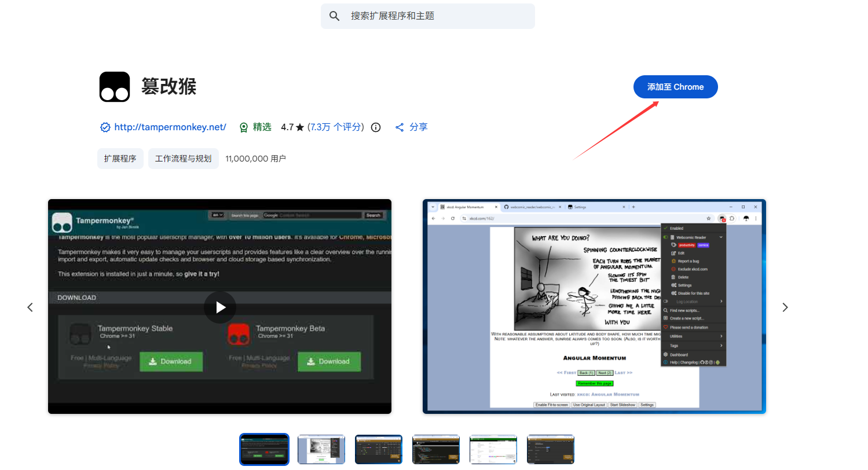Select the first preview thumbnail
Viewport: 868px width, 470px height.
pos(264,450)
